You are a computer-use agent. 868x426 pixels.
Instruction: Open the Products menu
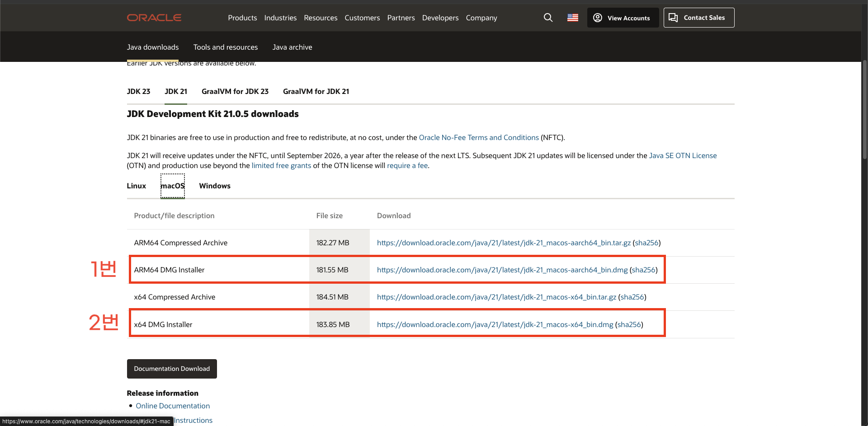point(242,18)
